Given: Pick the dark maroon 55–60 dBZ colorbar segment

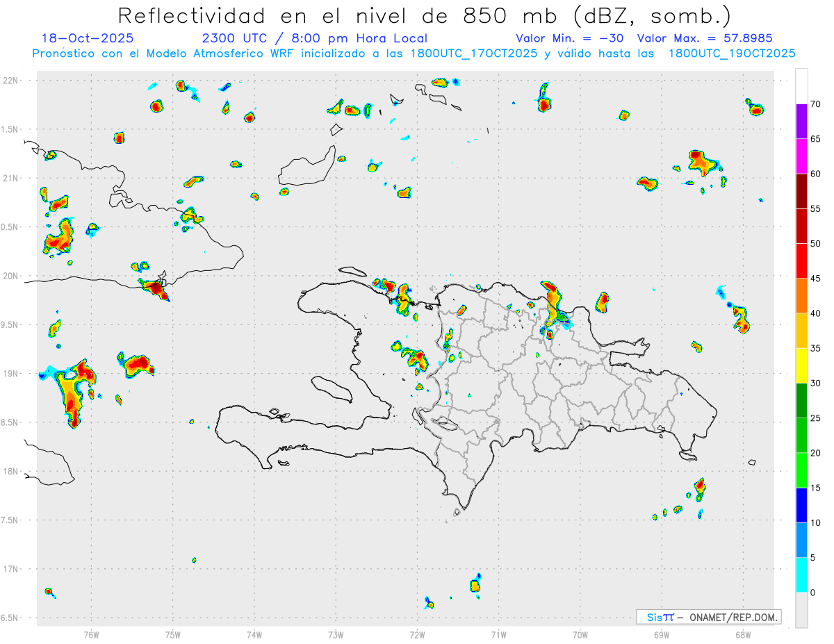Looking at the screenshot, I should [x=801, y=191].
